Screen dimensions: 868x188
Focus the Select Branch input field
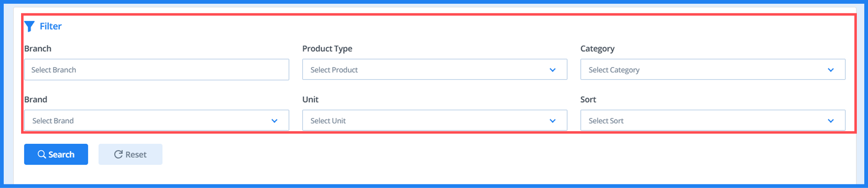point(156,70)
